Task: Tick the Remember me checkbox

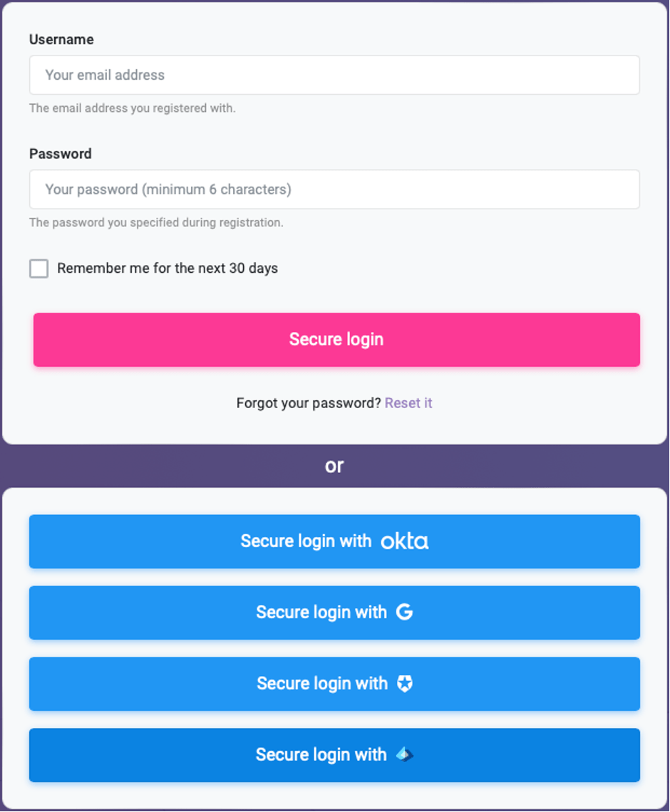Action: 39,269
